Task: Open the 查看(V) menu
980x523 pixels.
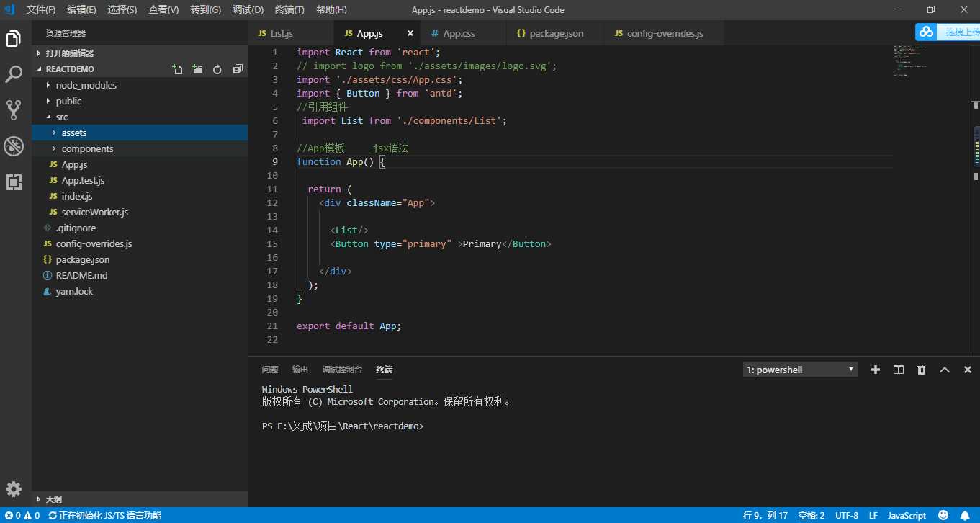Action: coord(163,10)
